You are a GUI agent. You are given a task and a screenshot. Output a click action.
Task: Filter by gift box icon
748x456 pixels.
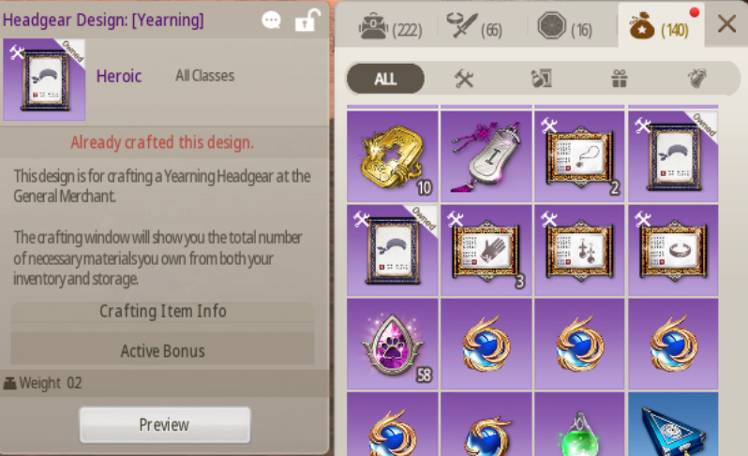tap(619, 79)
